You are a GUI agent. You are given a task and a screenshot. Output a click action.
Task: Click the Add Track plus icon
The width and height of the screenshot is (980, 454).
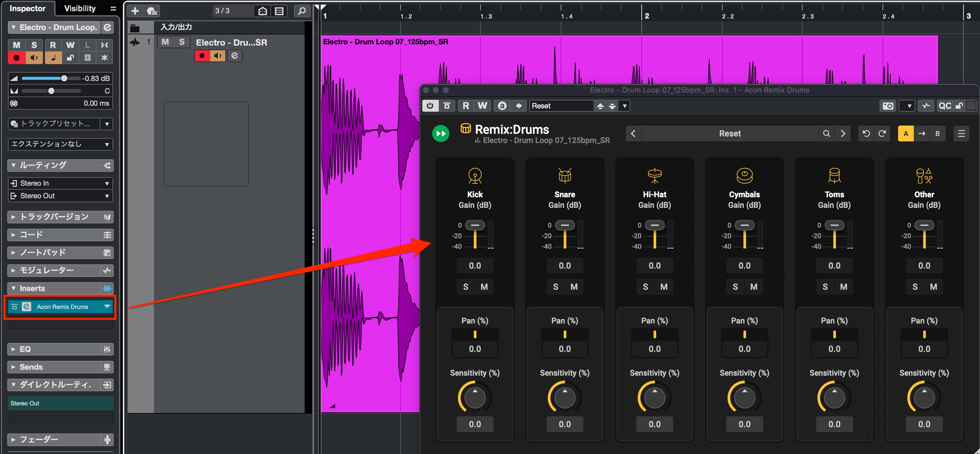135,11
